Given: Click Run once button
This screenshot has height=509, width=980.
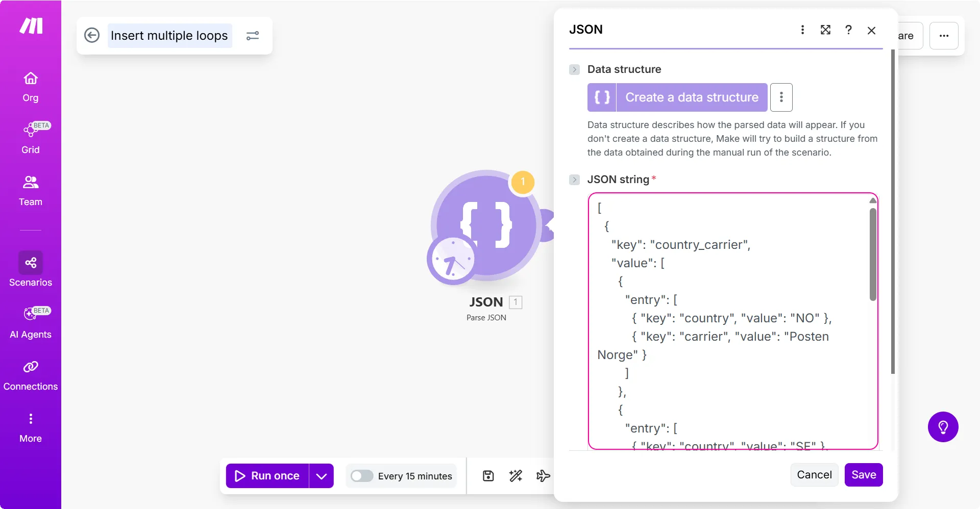Looking at the screenshot, I should 267,476.
